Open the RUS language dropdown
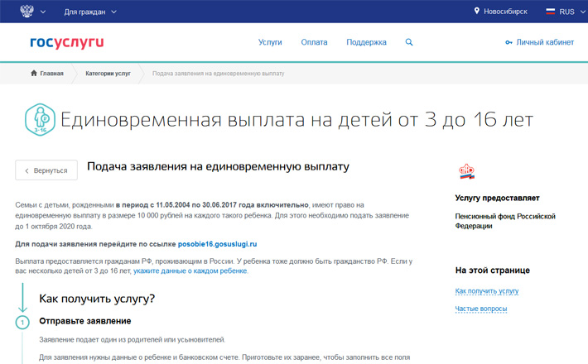Image resolution: width=588 pixels, height=364 pixels. click(x=571, y=12)
